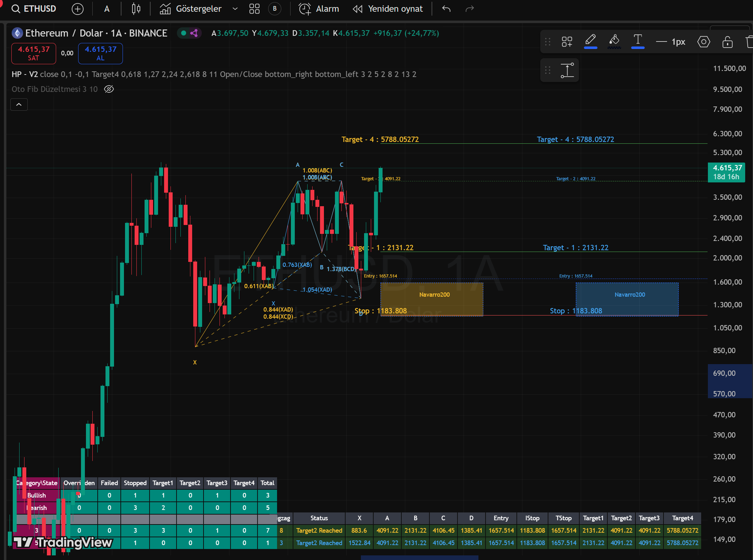Open the candlestick chart type selector
The width and height of the screenshot is (753, 560).
pos(135,9)
